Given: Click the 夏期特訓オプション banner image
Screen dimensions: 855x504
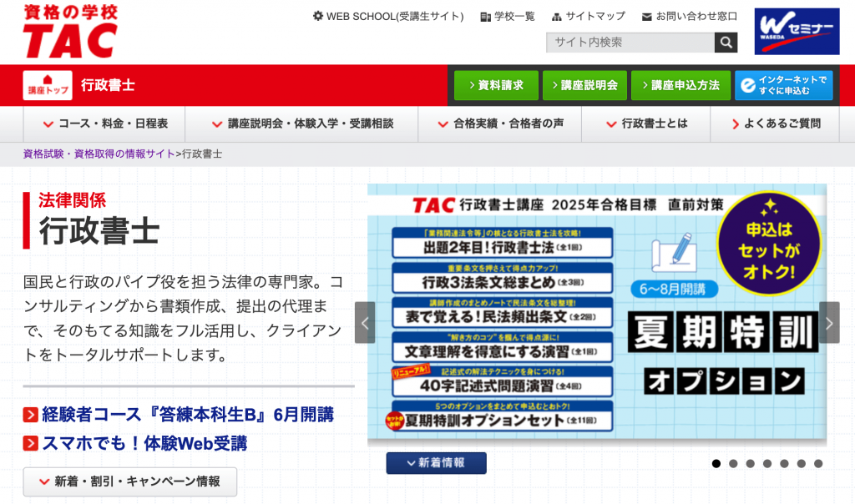Looking at the screenshot, I should click(x=597, y=312).
